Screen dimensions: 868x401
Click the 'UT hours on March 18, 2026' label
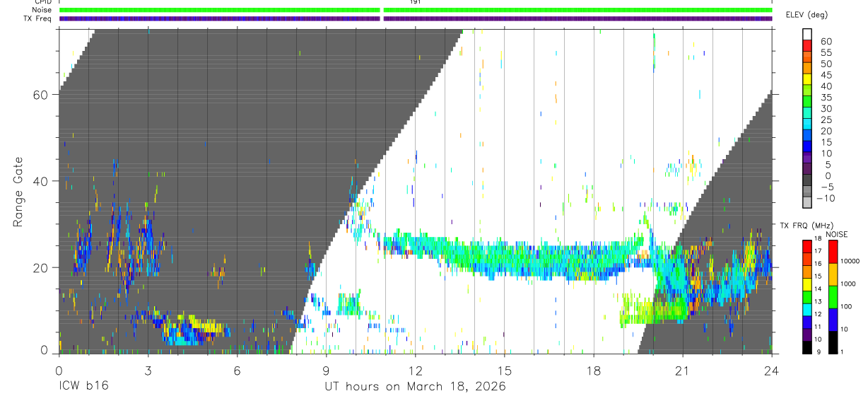pos(416,387)
